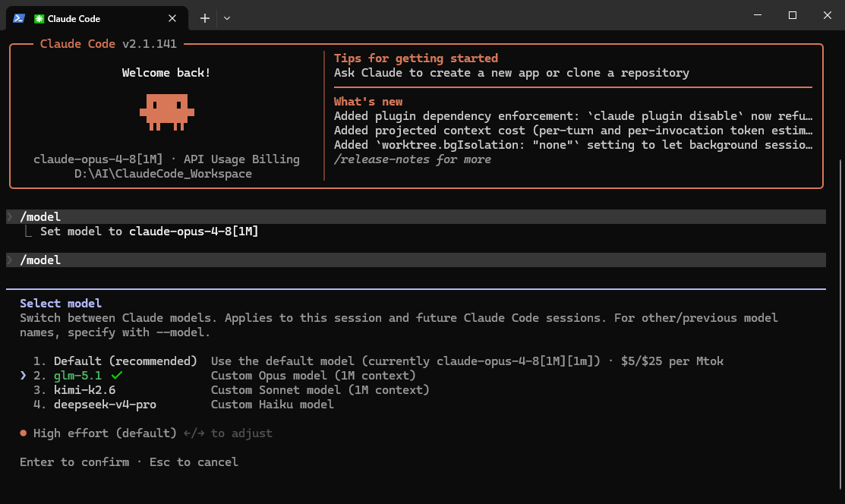The image size is (845, 504).
Task: Open the terminal profile dropdown arrow
Action: point(227,18)
